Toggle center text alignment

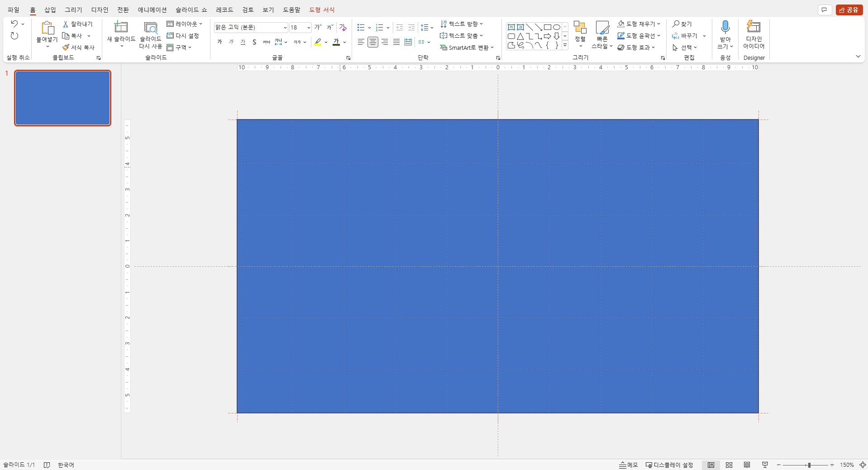click(373, 42)
